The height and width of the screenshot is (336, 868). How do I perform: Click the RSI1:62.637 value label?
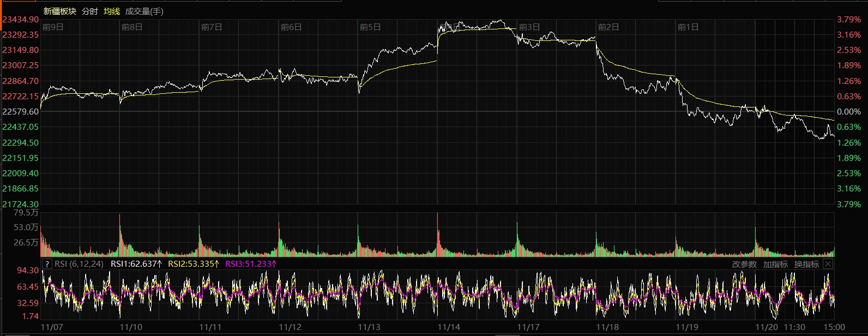tap(136, 264)
